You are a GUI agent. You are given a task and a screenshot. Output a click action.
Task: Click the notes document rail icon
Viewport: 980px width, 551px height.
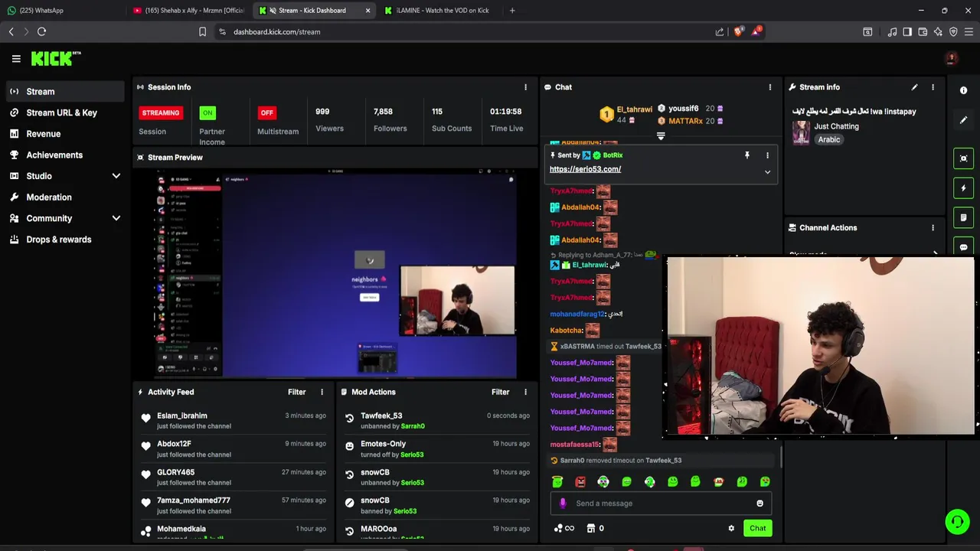pyautogui.click(x=963, y=218)
